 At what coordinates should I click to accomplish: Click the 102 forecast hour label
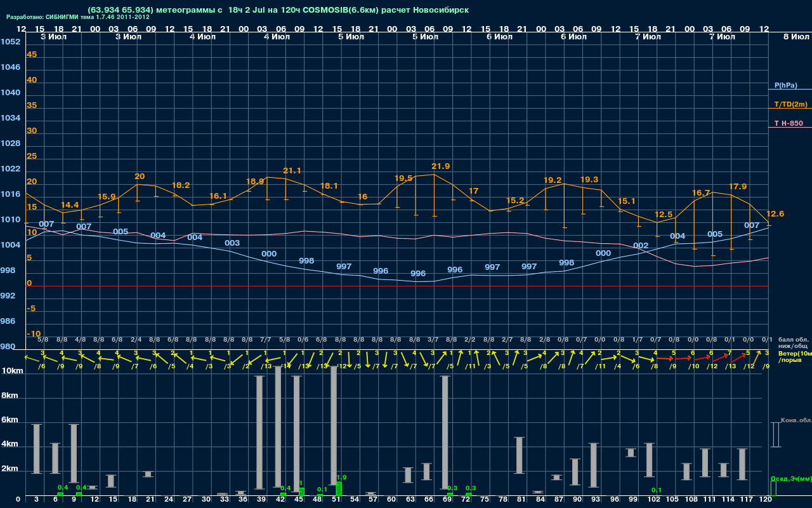click(654, 500)
